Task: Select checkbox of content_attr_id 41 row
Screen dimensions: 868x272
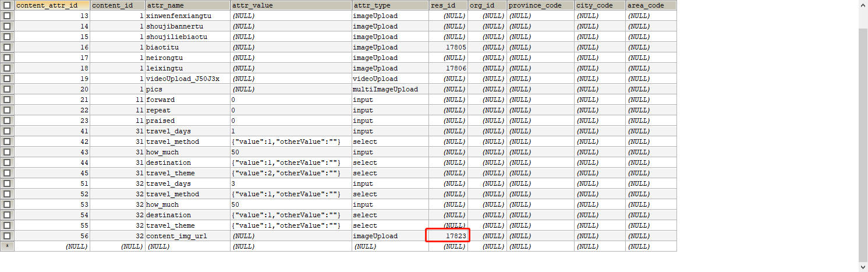Action: [x=7, y=131]
